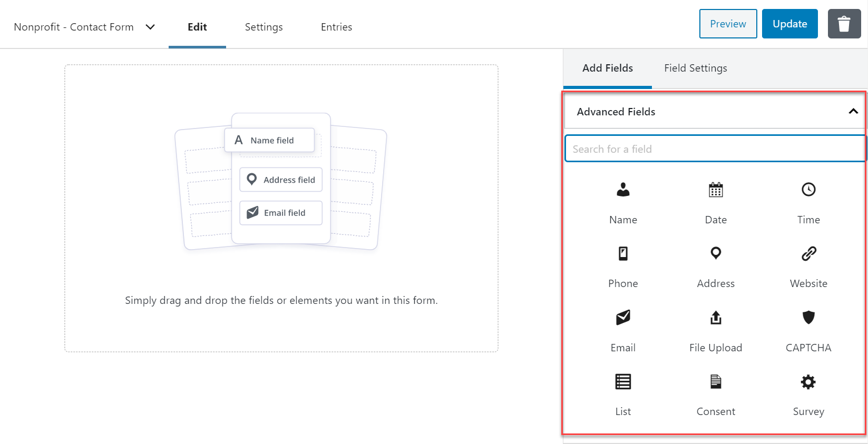Select the CAPTCHA shield icon

coord(808,317)
